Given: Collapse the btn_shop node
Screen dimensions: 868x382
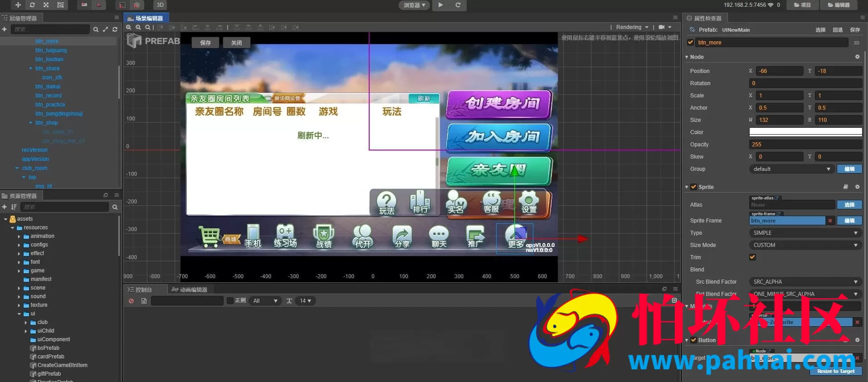Looking at the screenshot, I should tap(30, 123).
